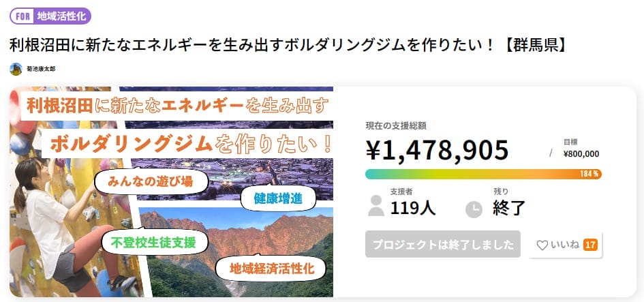Image resolution: width=644 pixels, height=302 pixels.
Task: Click the 地域活性化 category tag
Action: [x=62, y=16]
